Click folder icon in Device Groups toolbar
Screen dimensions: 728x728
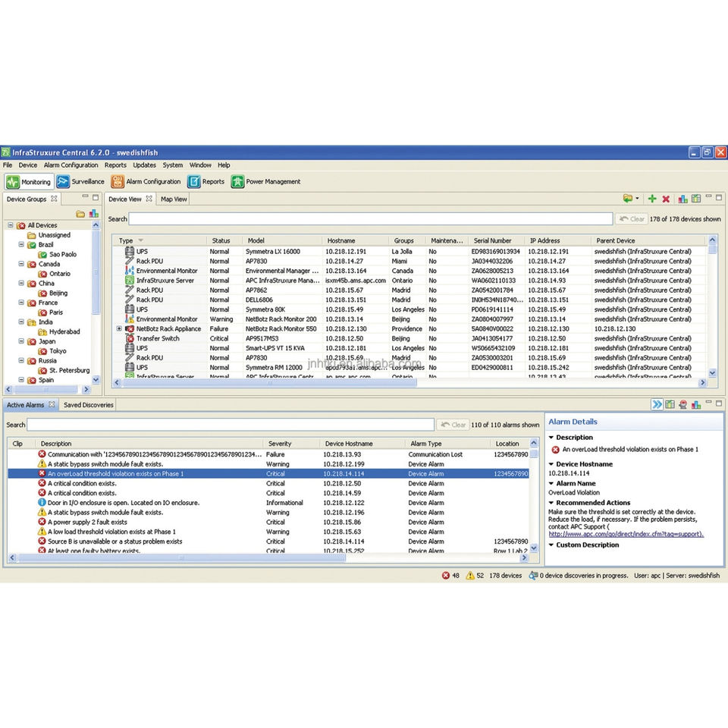80,214
